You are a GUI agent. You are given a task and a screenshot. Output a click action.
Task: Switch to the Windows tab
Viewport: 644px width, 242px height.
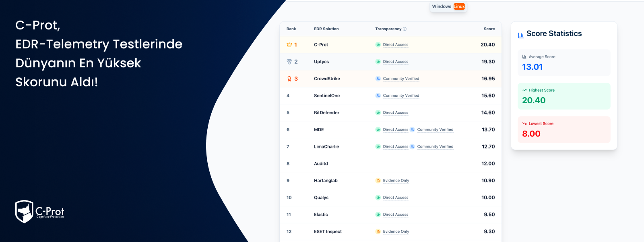click(442, 6)
